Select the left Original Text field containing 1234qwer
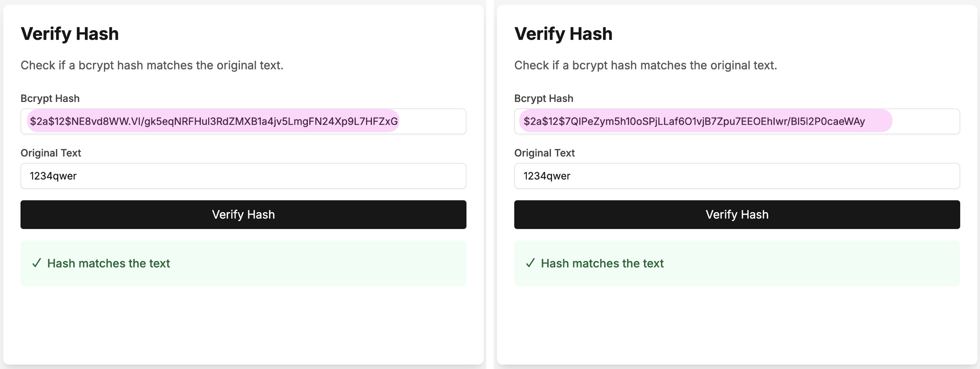 244,176
